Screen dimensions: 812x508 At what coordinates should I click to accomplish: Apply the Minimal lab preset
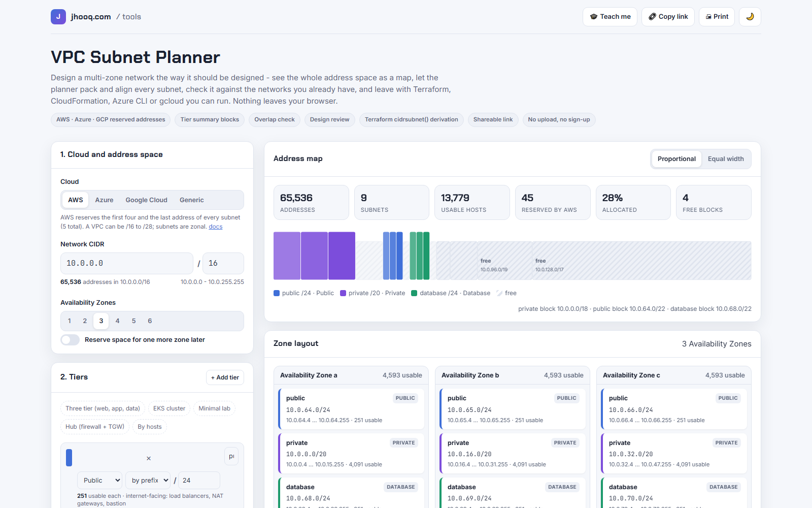pyautogui.click(x=214, y=408)
